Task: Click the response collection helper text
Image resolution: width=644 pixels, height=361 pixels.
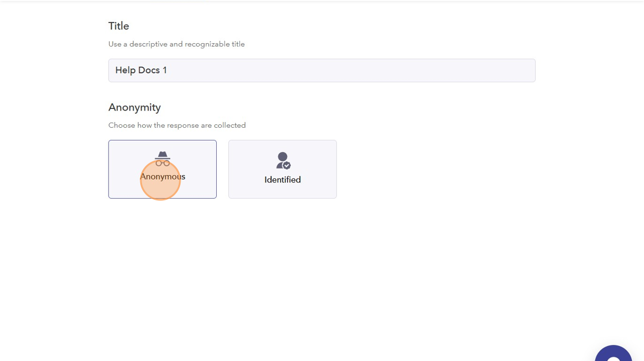Action: (177, 126)
